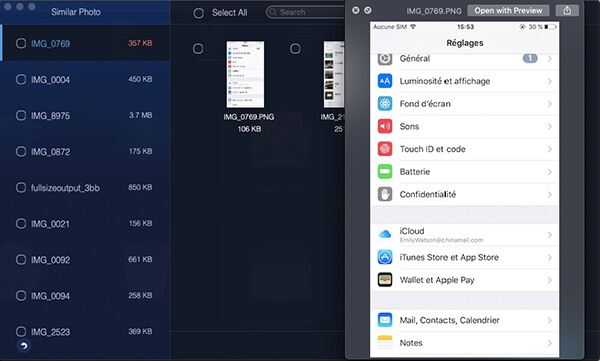Tick the checkbox for IMG_0769 in sidebar

tap(21, 43)
